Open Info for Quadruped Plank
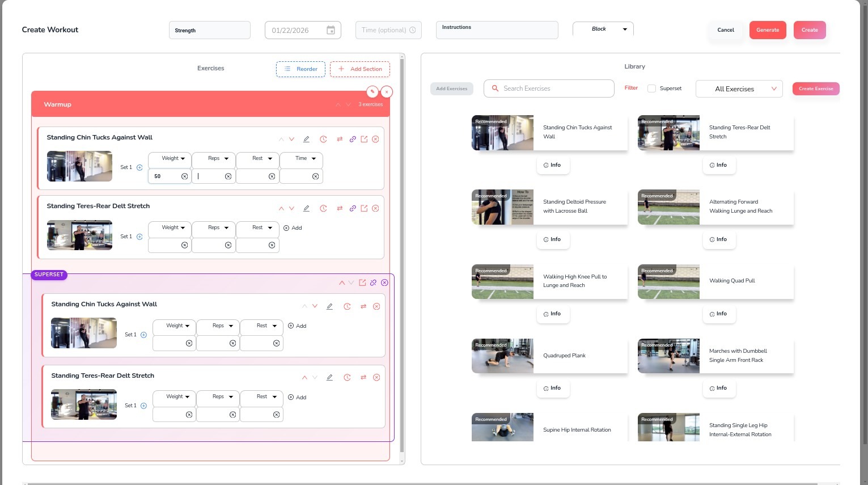This screenshot has width=868, height=485. [552, 389]
